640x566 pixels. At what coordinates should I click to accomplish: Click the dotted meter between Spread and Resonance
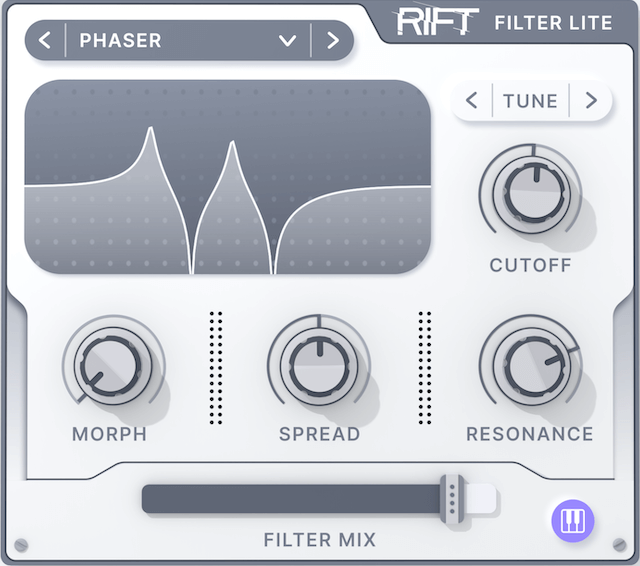coord(425,367)
